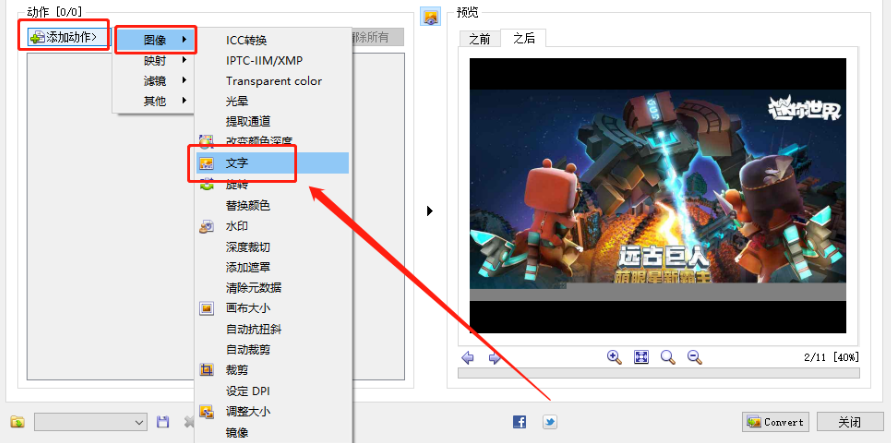Click the Convert button
This screenshot has height=443, width=891.
click(776, 422)
